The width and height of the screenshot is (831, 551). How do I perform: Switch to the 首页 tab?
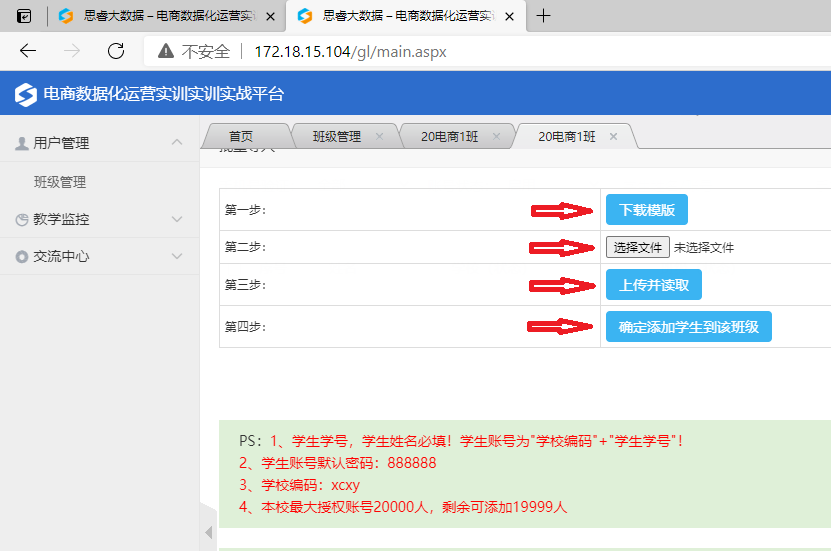pyautogui.click(x=241, y=137)
